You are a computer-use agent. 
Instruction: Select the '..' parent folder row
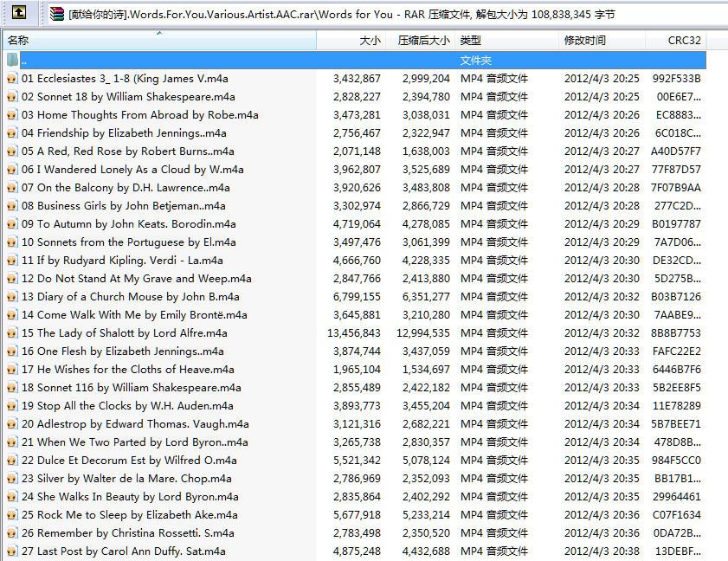pyautogui.click(x=356, y=60)
